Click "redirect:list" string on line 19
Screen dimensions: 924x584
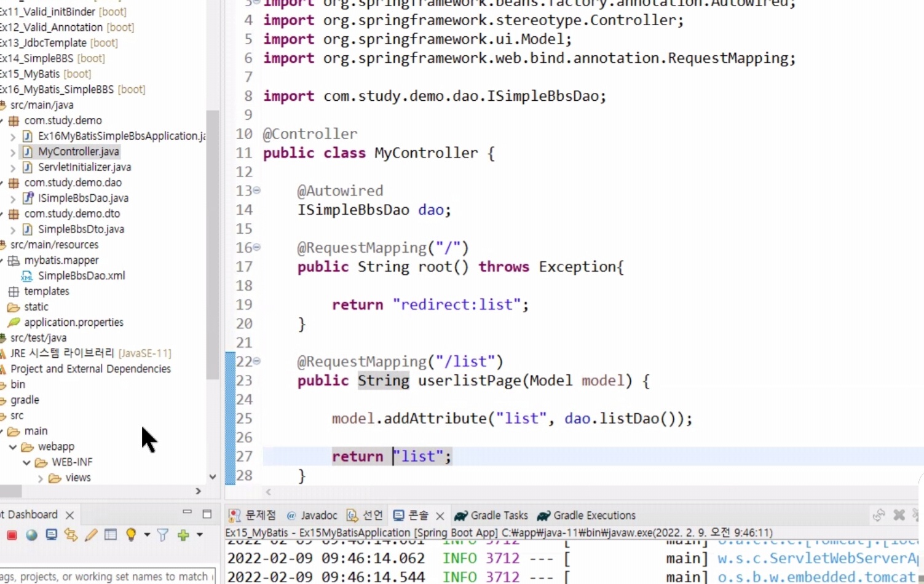pos(457,304)
